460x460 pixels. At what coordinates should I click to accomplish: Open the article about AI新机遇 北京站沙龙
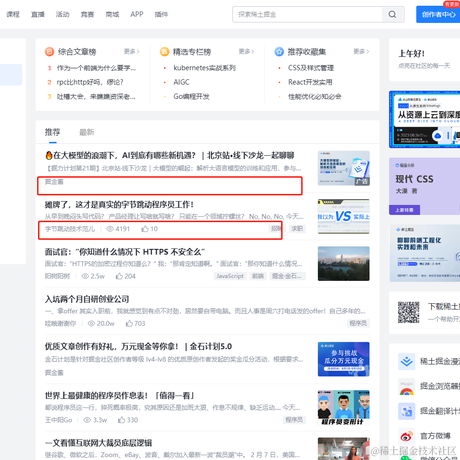click(169, 155)
